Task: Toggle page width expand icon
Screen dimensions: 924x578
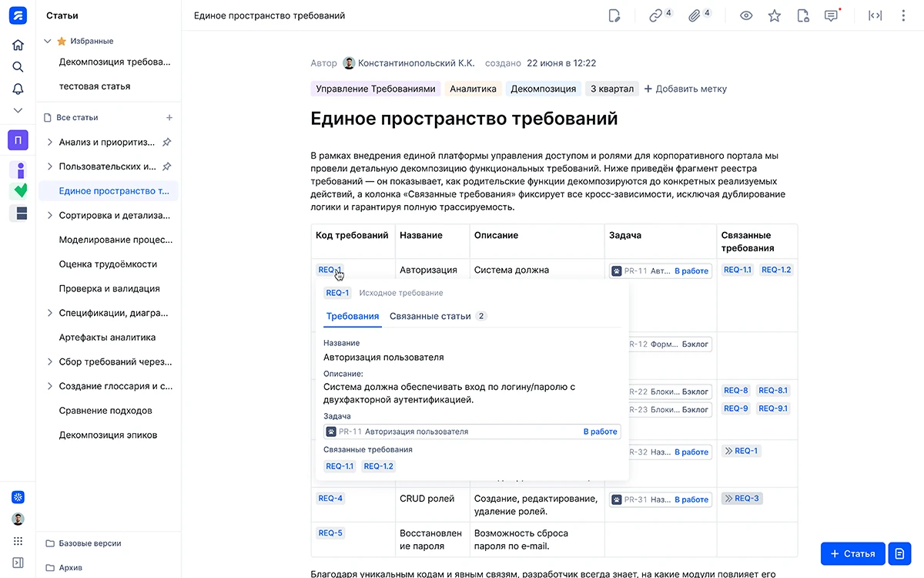Action: pos(875,15)
